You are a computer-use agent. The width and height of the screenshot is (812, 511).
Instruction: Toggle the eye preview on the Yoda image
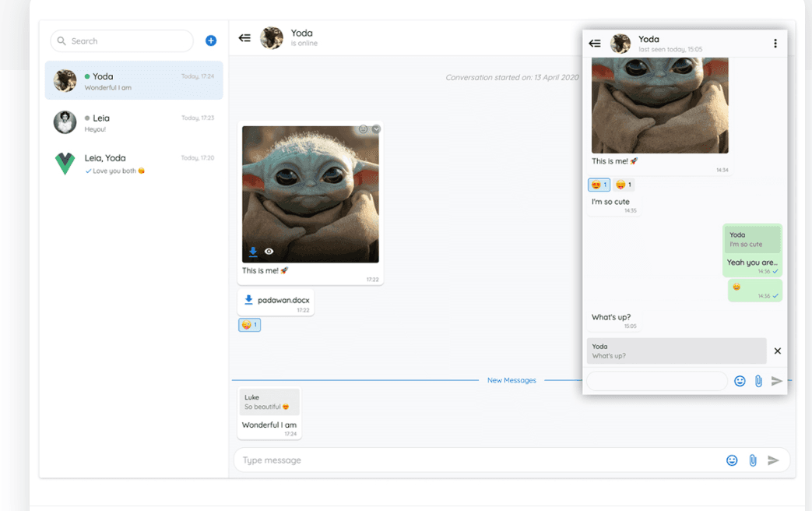268,250
